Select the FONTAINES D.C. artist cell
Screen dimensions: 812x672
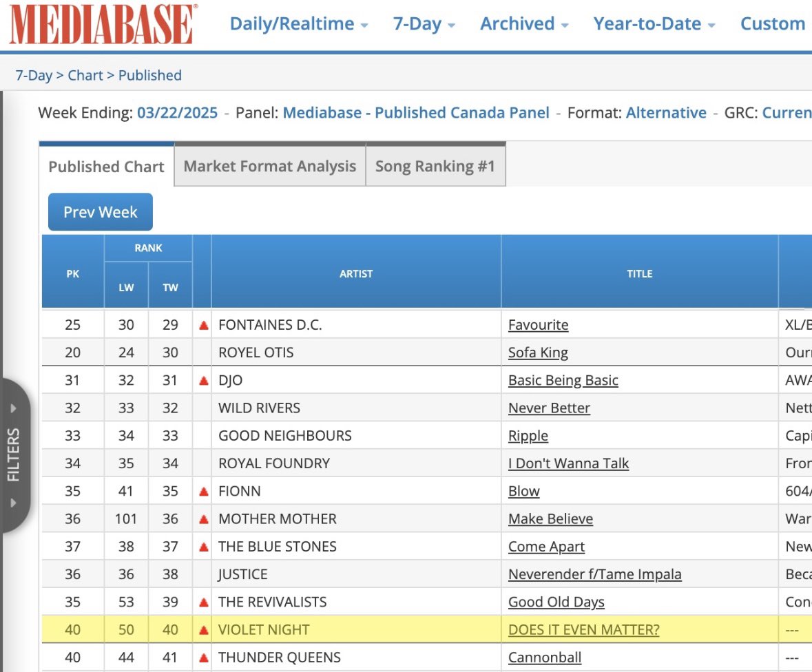tap(356, 324)
